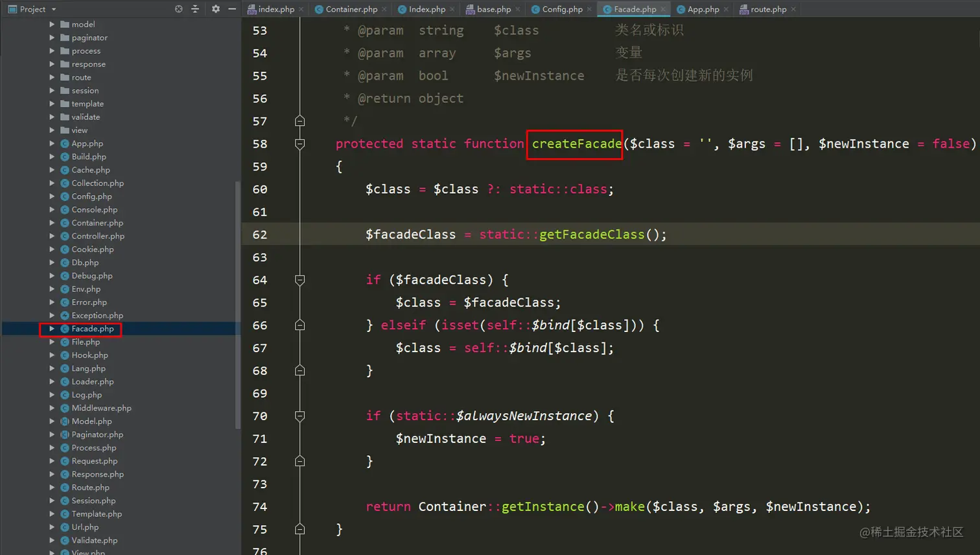Screen dimensions: 980x555
Task: Click the Container.php class icon in tree
Action: 65,222
